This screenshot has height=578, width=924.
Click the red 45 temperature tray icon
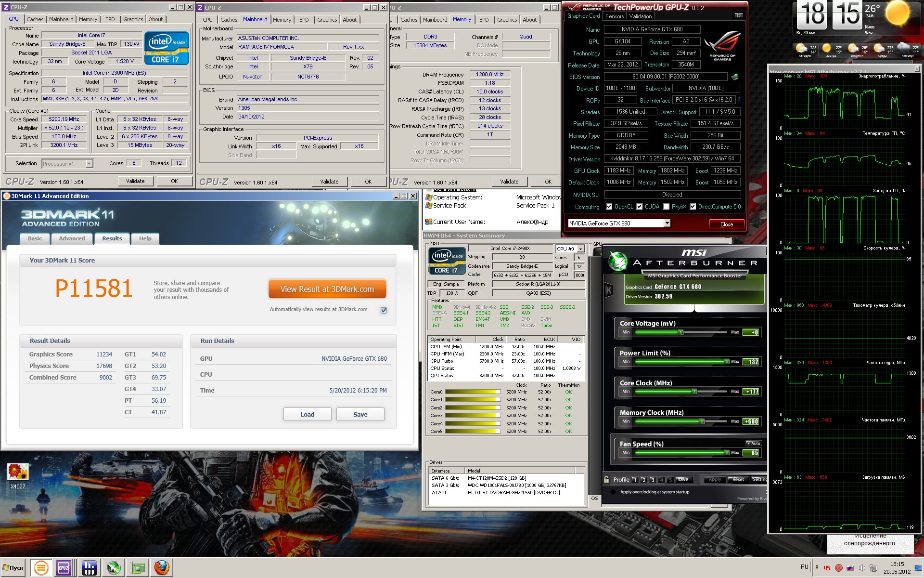tap(827, 568)
